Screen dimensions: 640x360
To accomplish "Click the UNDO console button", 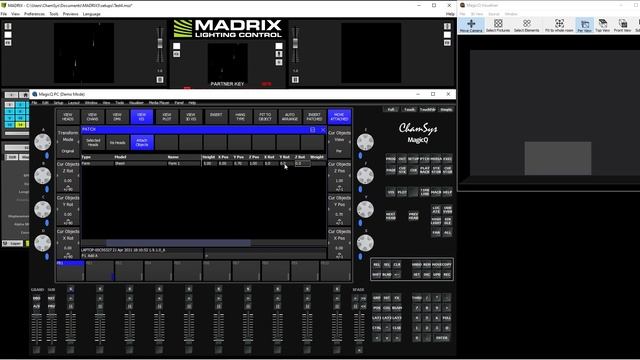I will click(x=416, y=264).
